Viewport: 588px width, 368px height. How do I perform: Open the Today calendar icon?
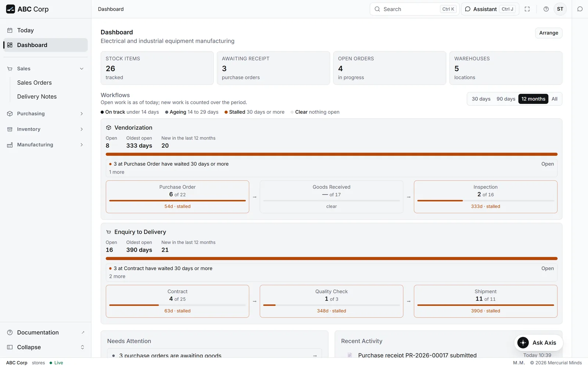pyautogui.click(x=10, y=30)
